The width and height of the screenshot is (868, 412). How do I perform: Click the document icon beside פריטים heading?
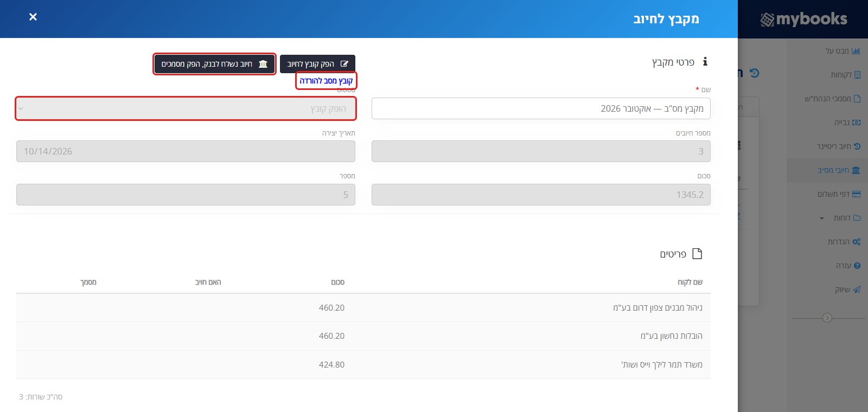click(x=697, y=254)
